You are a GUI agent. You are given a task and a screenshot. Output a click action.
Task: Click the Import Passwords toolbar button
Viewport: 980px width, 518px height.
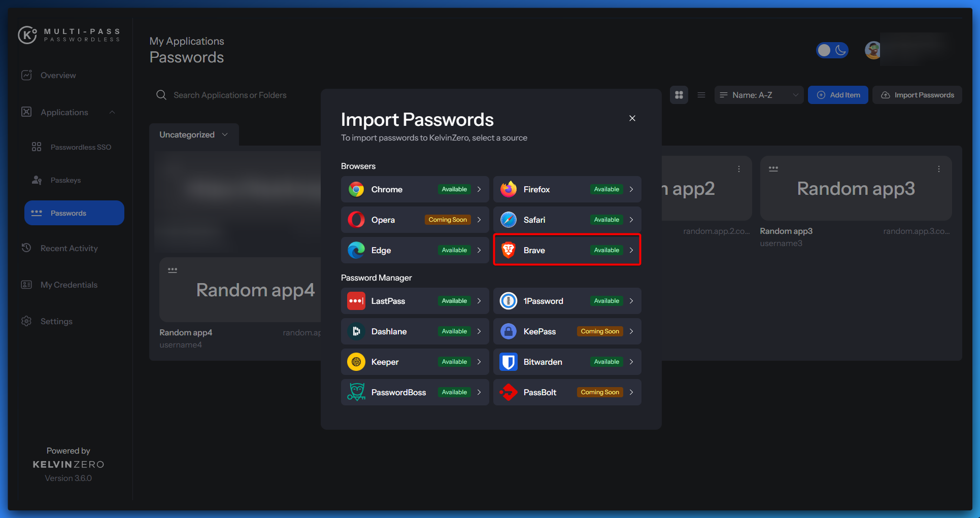tap(917, 95)
